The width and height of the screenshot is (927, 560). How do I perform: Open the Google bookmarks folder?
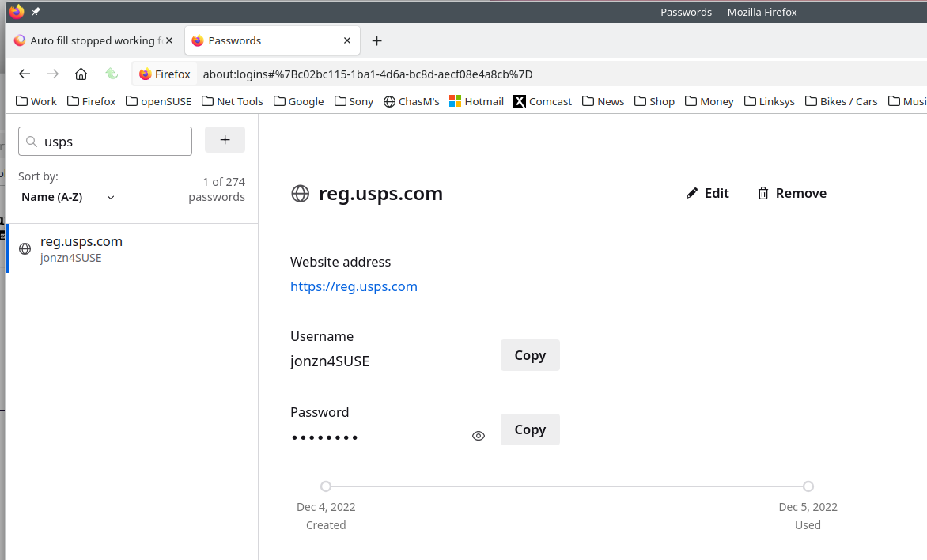298,101
